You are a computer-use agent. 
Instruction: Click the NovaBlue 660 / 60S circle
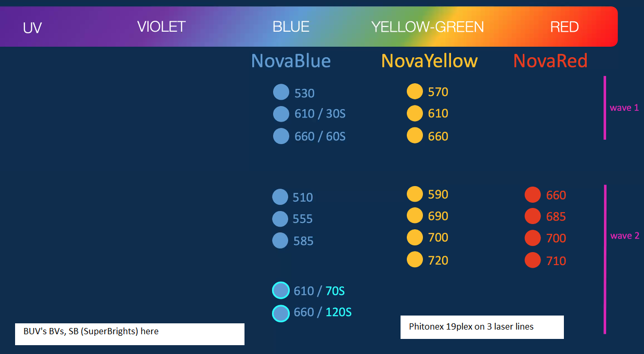(x=281, y=136)
